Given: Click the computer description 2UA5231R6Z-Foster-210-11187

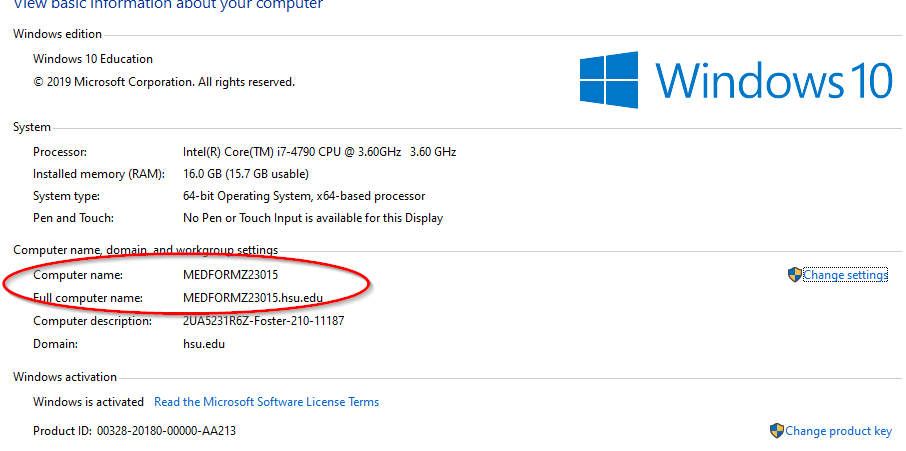Looking at the screenshot, I should click(x=263, y=320).
